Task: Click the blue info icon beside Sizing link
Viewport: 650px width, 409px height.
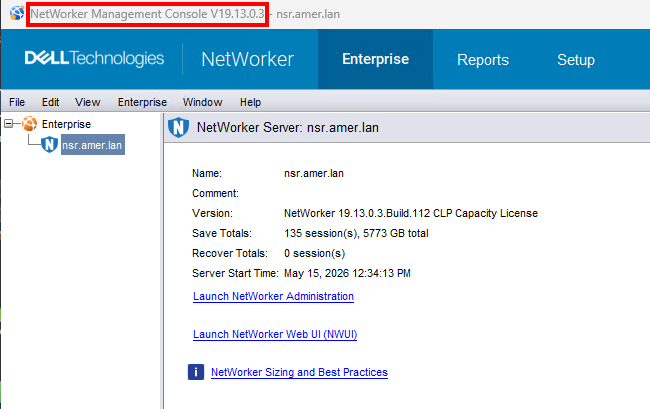Action: pos(196,372)
